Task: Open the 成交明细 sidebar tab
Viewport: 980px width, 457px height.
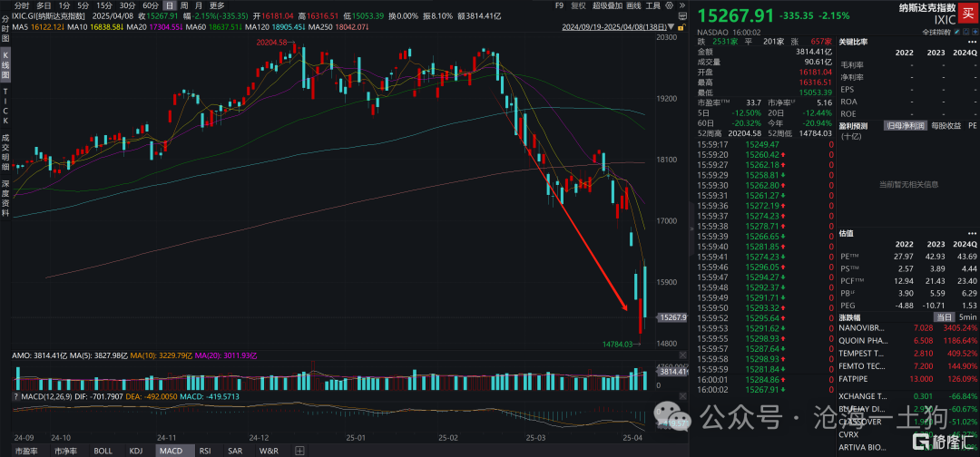Action: pyautogui.click(x=5, y=151)
